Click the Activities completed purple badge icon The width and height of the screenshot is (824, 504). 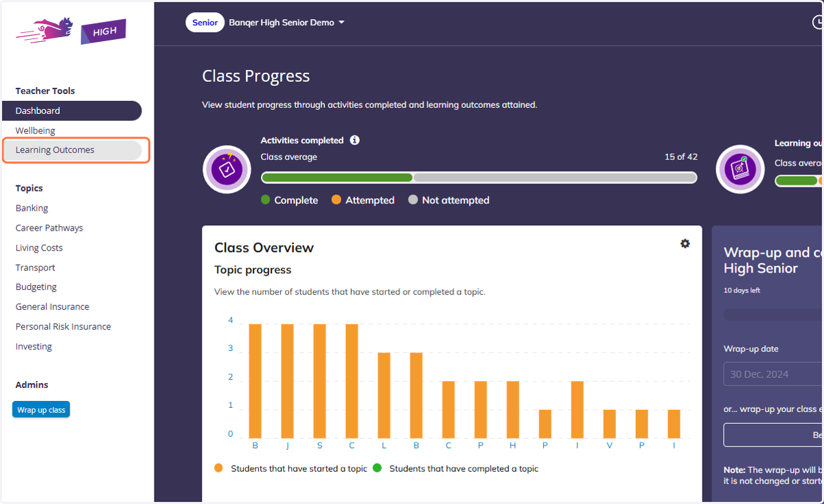tap(227, 169)
